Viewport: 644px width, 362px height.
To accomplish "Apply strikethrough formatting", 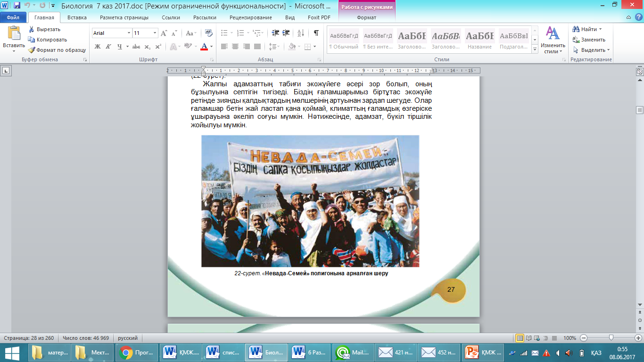I will pyautogui.click(x=136, y=47).
